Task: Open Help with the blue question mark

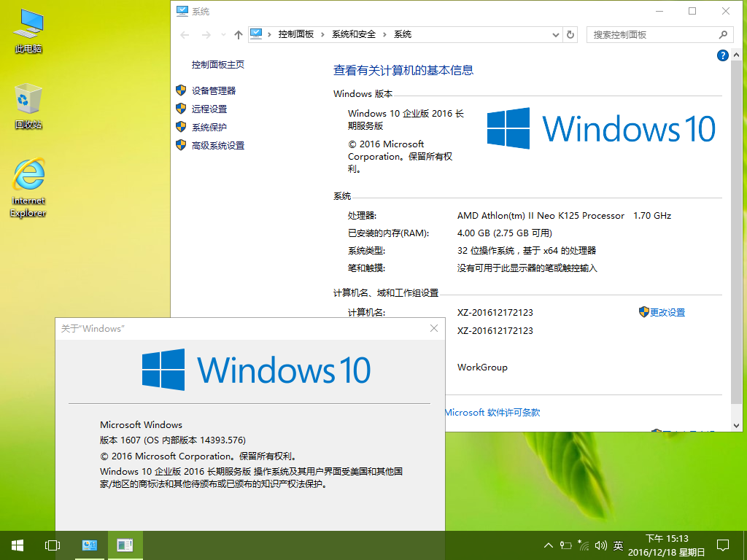Action: point(723,55)
